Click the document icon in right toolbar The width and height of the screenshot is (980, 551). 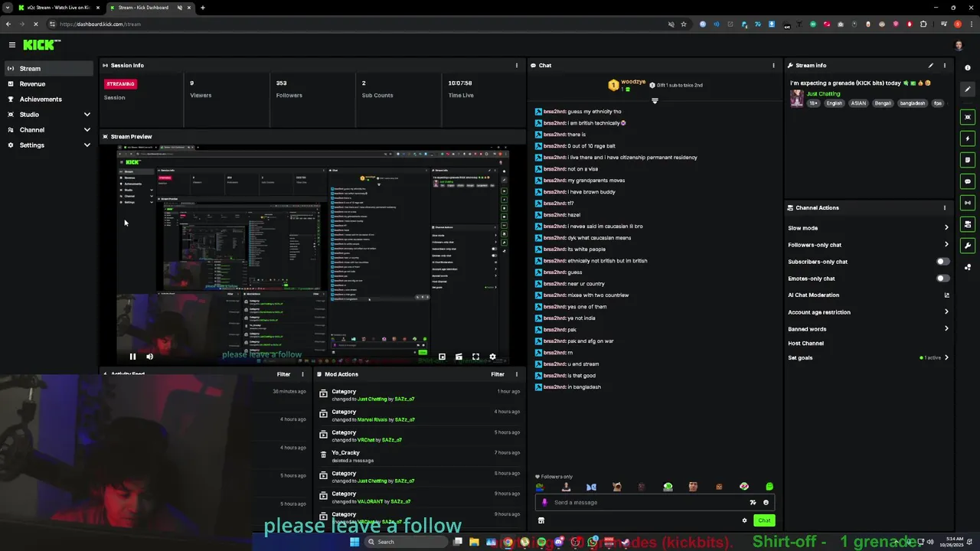[x=968, y=160]
